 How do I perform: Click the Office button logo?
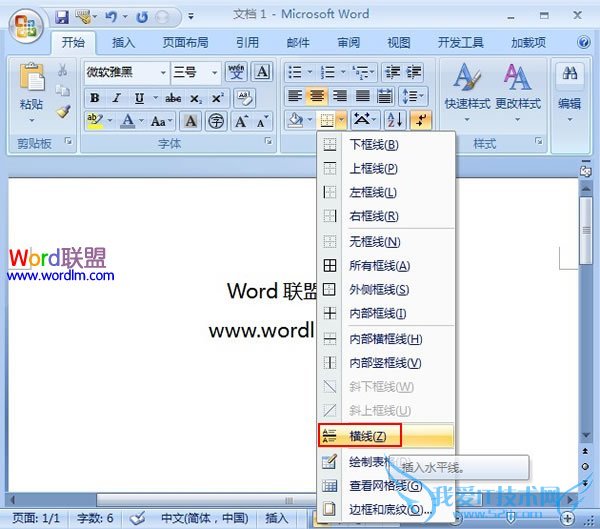(27, 22)
